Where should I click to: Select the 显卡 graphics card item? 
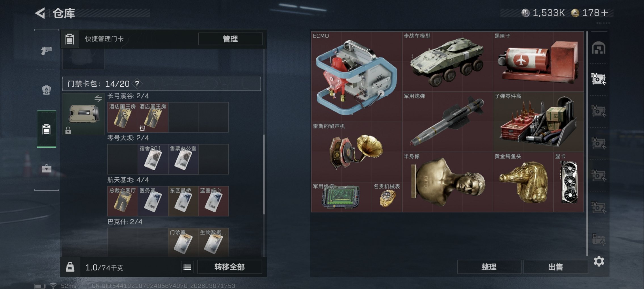[569, 182]
